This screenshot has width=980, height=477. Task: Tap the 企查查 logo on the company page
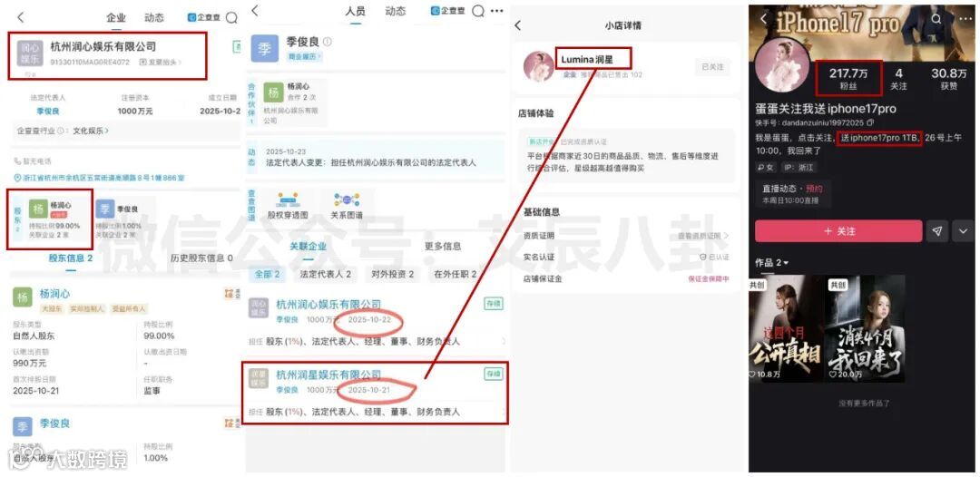(x=204, y=17)
